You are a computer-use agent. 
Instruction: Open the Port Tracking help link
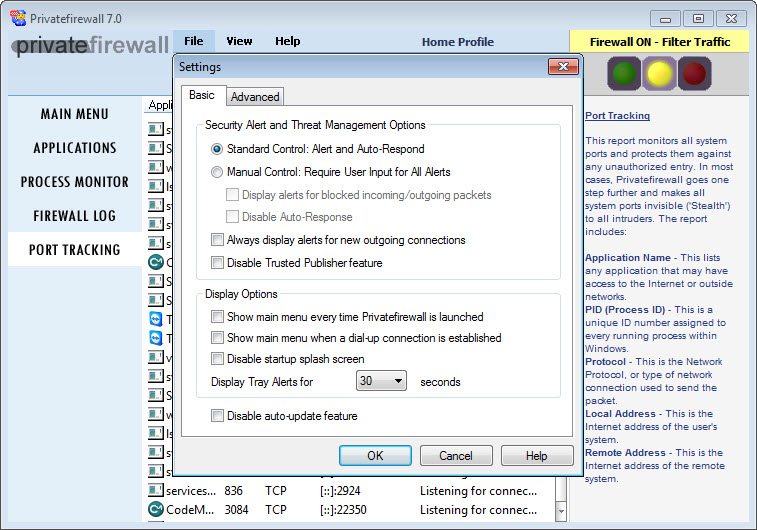(x=617, y=116)
